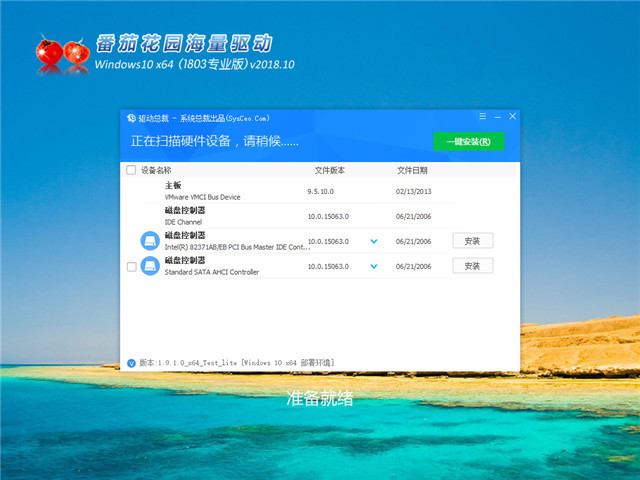The width and height of the screenshot is (640, 480).
Task: Click version 9.5.10.0 value
Action: 320,191
